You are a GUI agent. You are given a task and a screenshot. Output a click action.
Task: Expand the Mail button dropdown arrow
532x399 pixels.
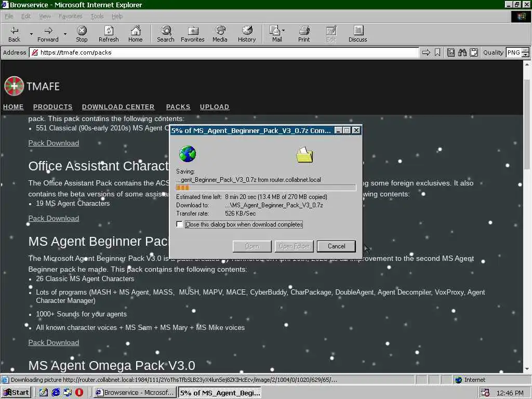tap(284, 31)
